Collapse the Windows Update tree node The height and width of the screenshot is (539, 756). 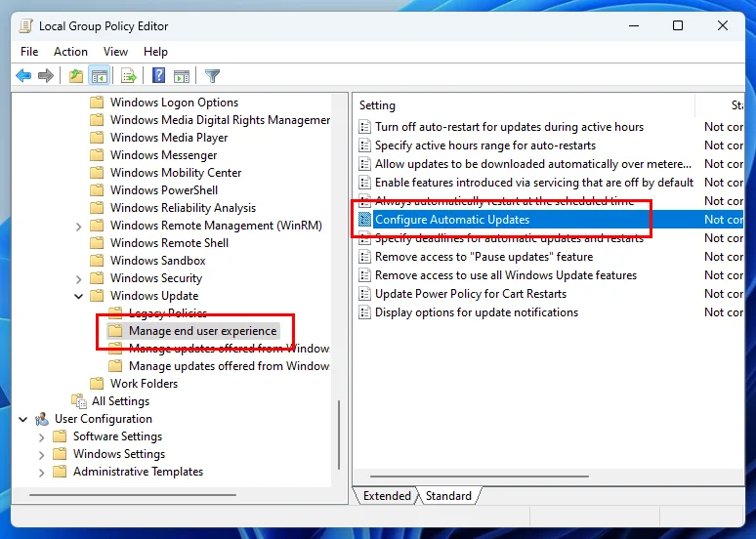pos(78,296)
